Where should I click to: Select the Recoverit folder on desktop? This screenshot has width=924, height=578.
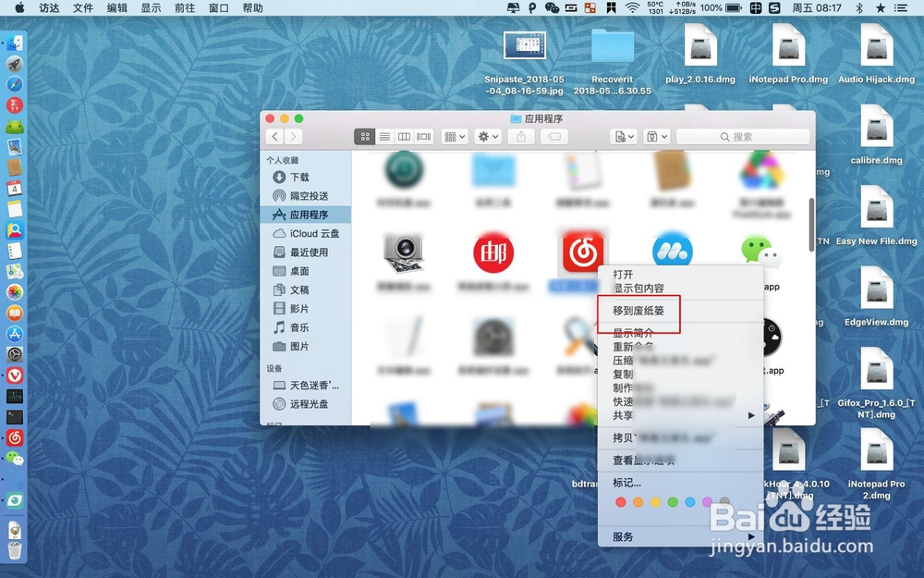point(613,61)
